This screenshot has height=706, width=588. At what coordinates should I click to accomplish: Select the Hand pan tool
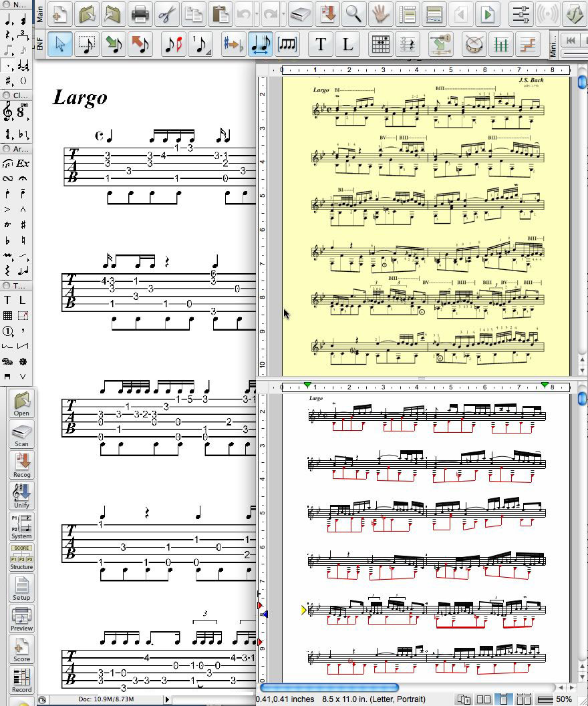click(x=381, y=15)
